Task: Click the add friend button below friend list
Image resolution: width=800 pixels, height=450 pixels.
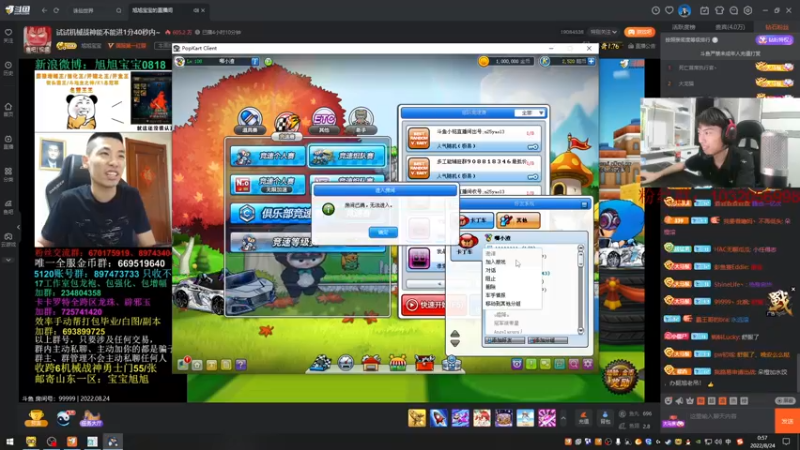Action: (505, 340)
